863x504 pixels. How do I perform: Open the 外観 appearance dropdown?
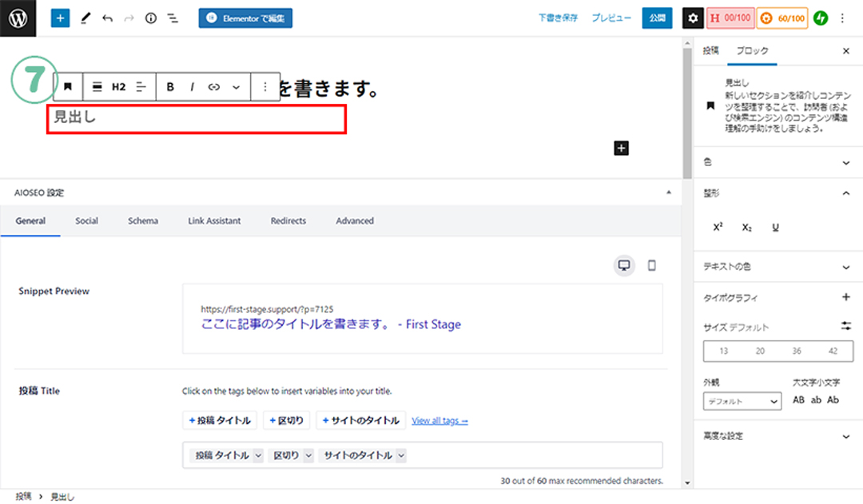[x=742, y=401]
